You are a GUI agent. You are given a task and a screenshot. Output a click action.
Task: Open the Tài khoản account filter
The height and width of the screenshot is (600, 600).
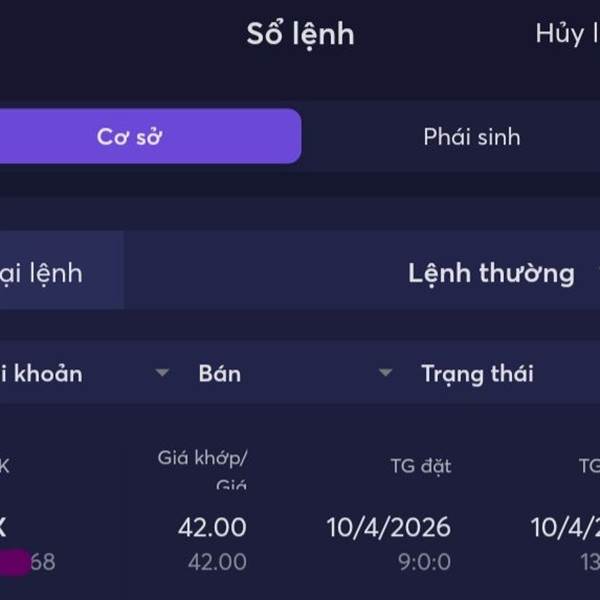click(x=42, y=374)
